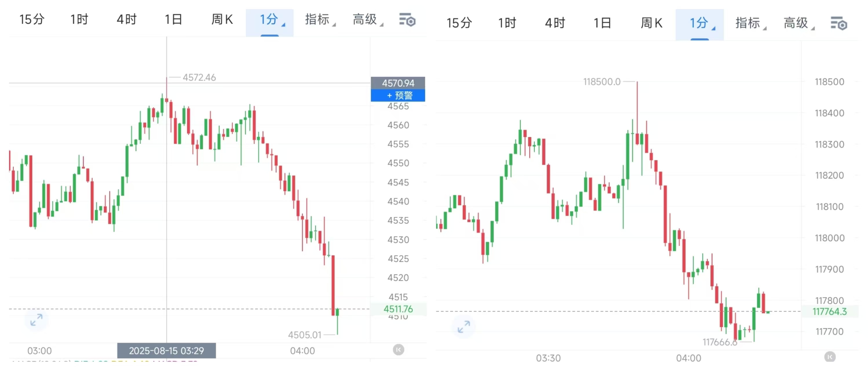Open 指标 indicators dropdown on right chart
This screenshot has height=371, width=868.
(x=750, y=23)
